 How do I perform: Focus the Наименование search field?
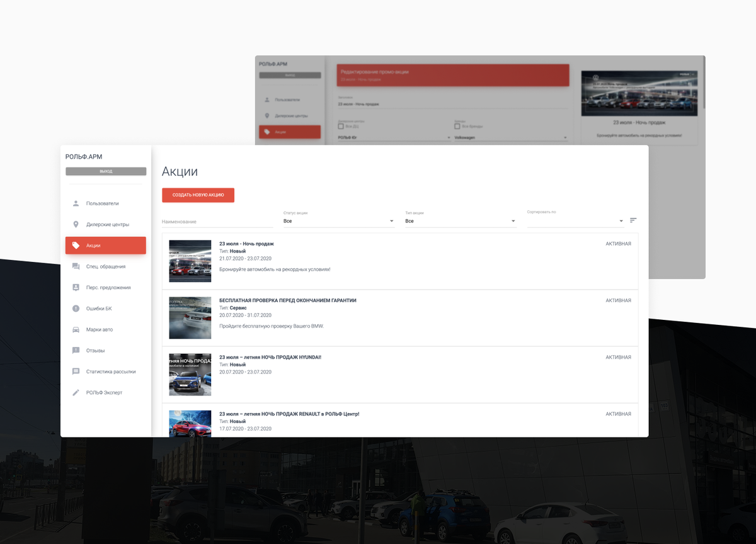pos(217,221)
